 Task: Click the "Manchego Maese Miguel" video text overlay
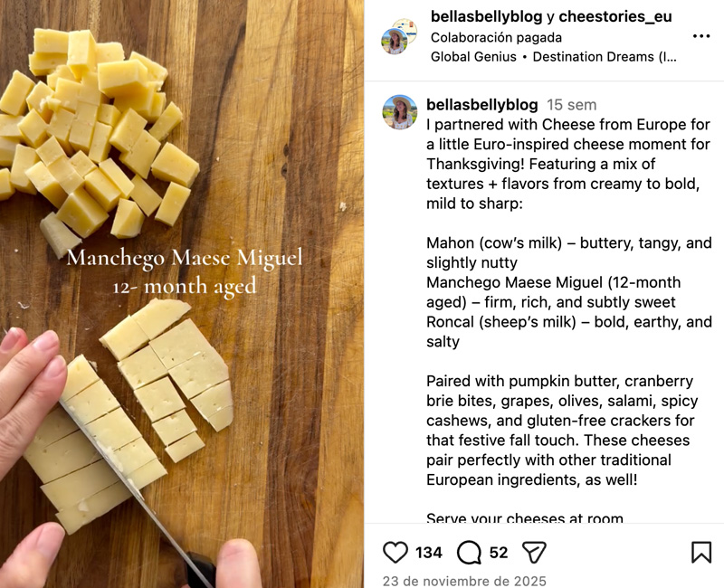pos(185,259)
